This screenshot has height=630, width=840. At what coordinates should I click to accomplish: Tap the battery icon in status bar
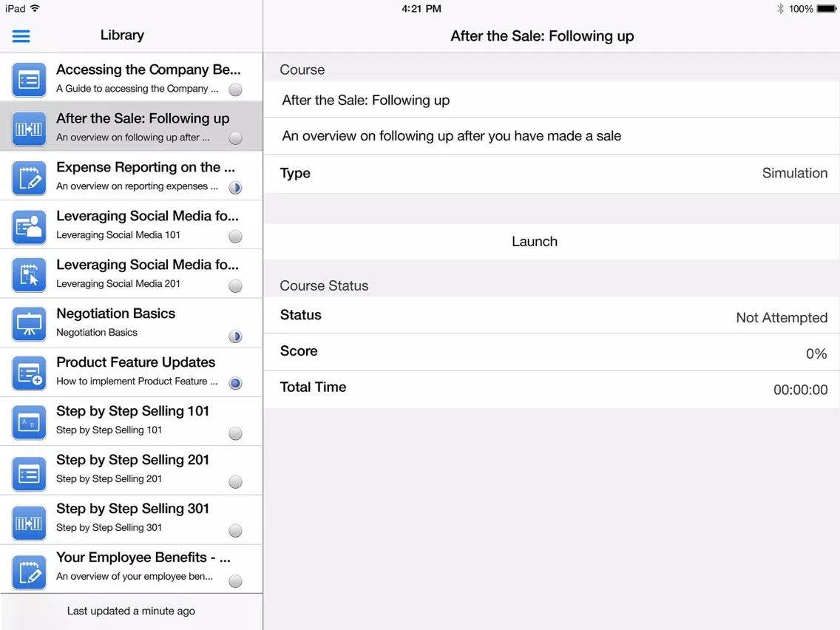point(826,9)
